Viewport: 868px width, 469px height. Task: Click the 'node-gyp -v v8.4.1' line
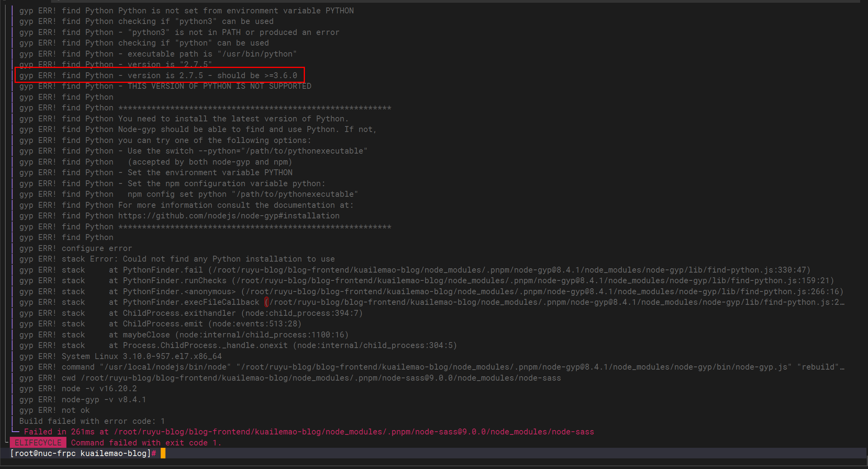83,399
